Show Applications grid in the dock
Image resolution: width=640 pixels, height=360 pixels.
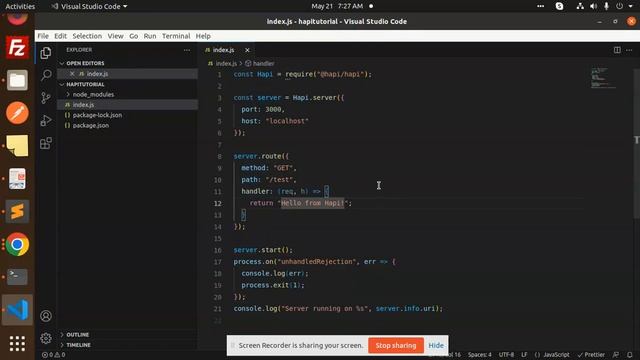[x=17, y=344]
